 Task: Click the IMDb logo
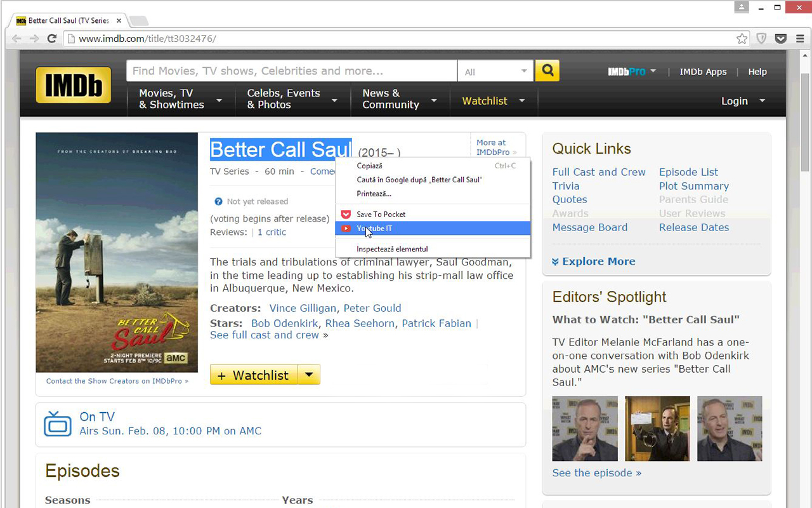pos(73,85)
